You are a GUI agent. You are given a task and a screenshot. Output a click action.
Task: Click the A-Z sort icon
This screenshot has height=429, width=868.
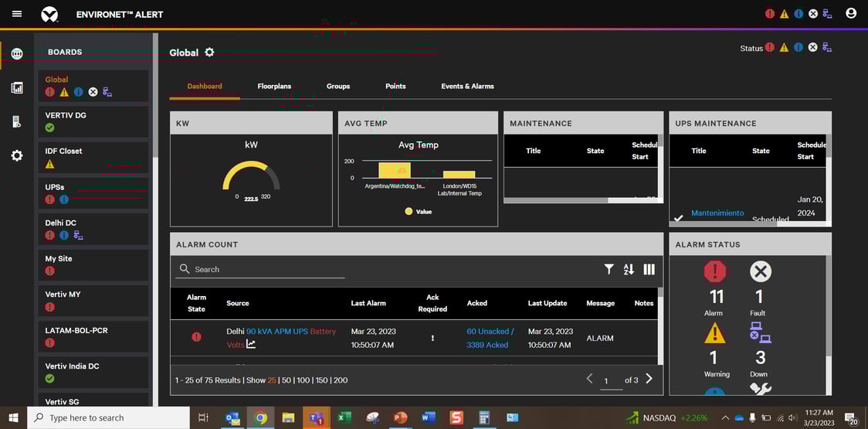point(629,269)
